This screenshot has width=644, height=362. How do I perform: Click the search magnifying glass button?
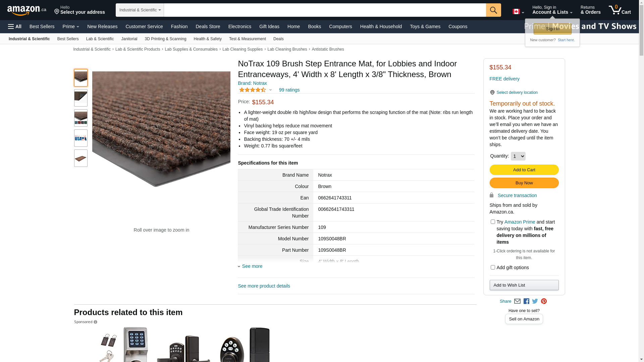tap(493, 10)
